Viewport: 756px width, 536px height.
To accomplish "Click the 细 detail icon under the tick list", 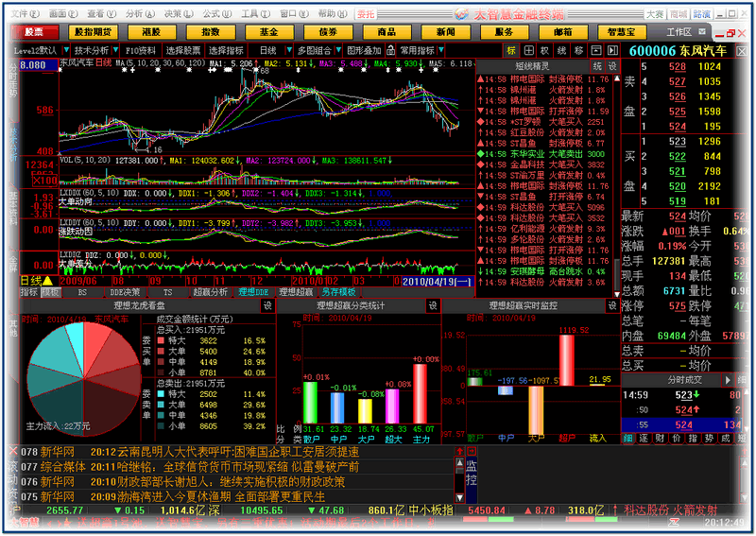I will [x=627, y=438].
